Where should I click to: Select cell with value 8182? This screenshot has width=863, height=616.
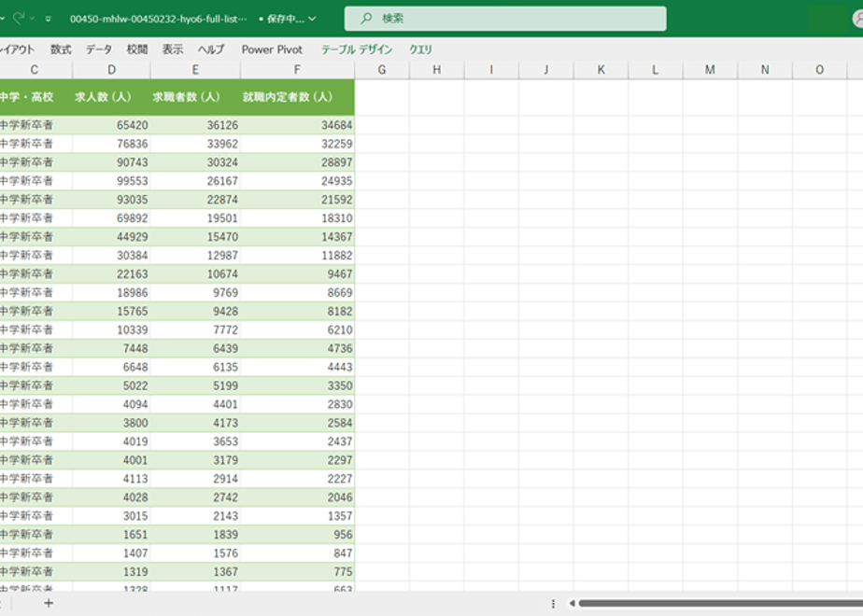point(297,312)
